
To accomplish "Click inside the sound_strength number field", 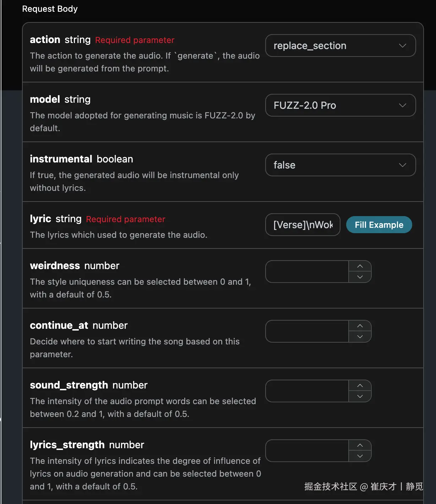I will click(307, 391).
